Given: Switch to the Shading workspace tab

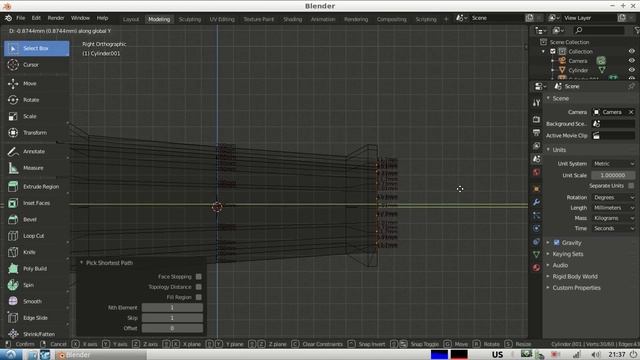Looking at the screenshot, I should (x=293, y=19).
